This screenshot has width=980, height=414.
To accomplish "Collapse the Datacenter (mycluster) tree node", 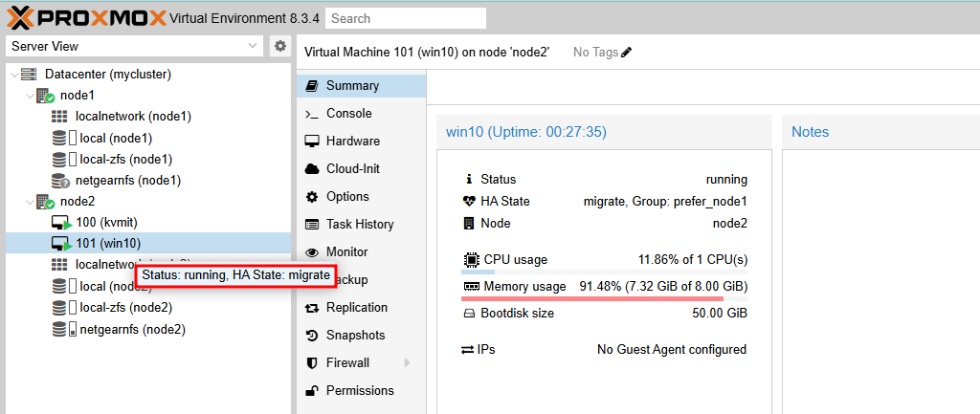I will (14, 75).
